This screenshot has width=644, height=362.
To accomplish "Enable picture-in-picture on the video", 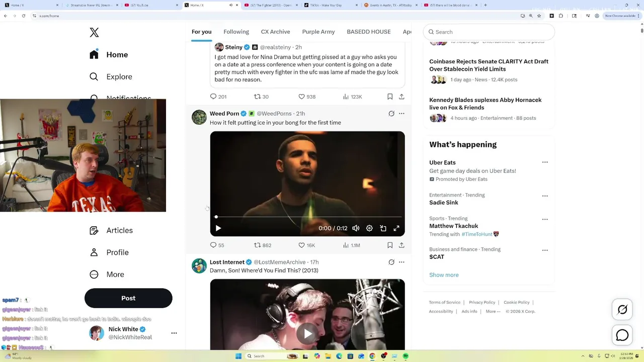I will (383, 228).
